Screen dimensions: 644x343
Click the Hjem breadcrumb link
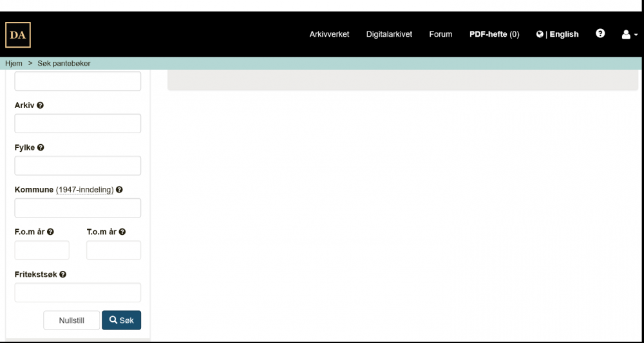point(14,64)
